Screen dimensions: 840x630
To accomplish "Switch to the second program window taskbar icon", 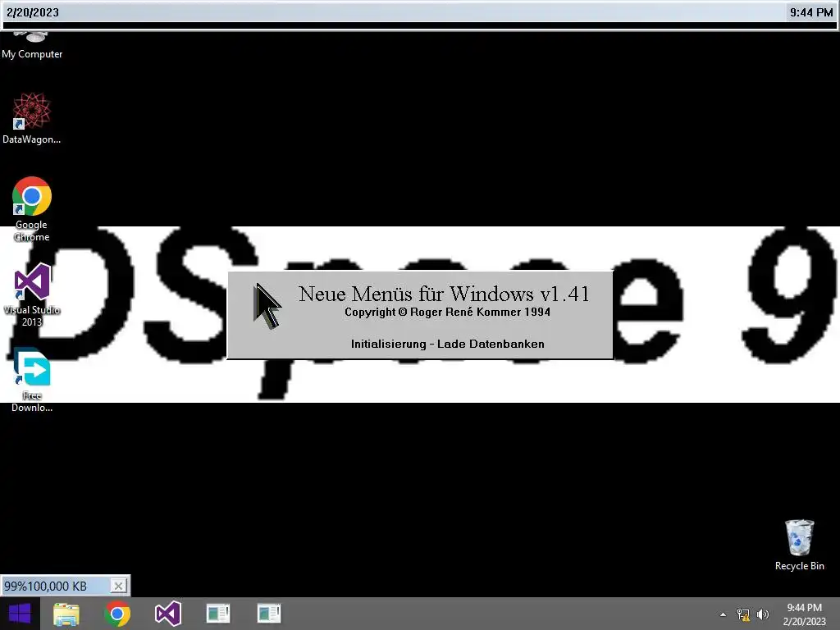I will 269,614.
